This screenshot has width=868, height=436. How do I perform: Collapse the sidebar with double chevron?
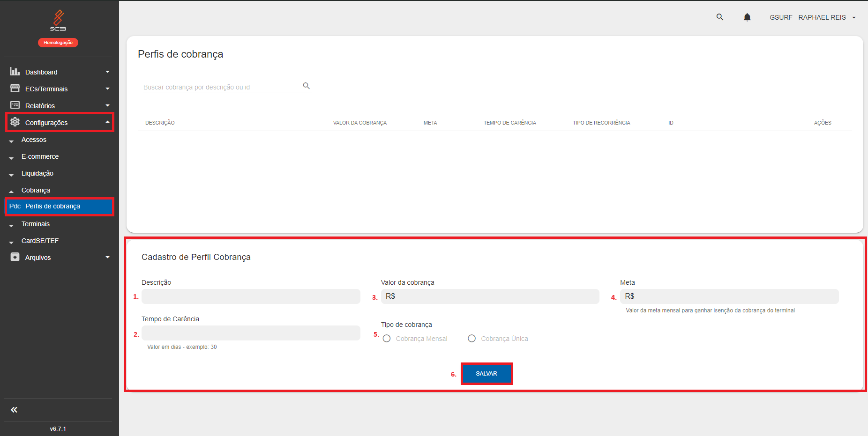pyautogui.click(x=14, y=410)
